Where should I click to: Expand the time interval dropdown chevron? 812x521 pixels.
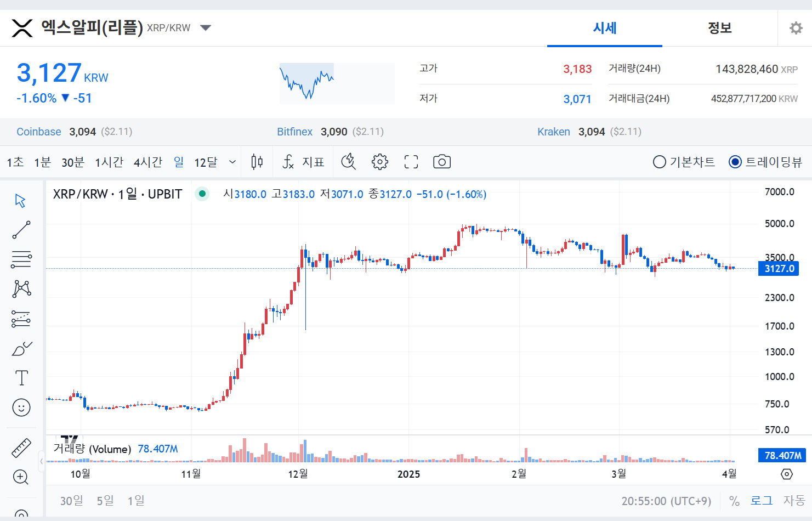click(232, 162)
